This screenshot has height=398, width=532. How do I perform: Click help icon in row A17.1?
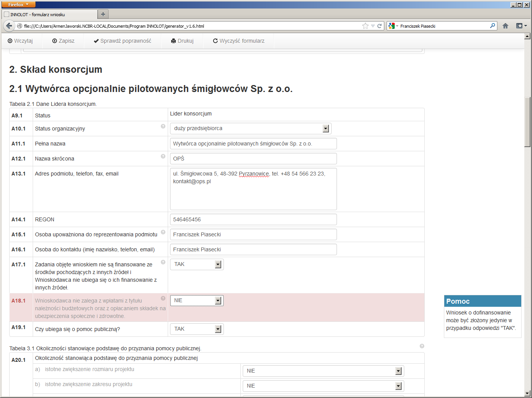[163, 262]
